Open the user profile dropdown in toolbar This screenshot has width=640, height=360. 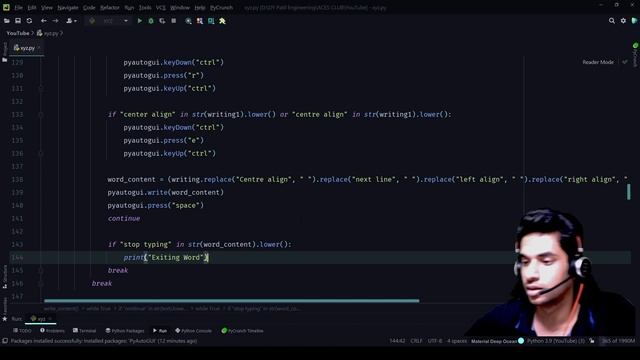[x=71, y=21]
